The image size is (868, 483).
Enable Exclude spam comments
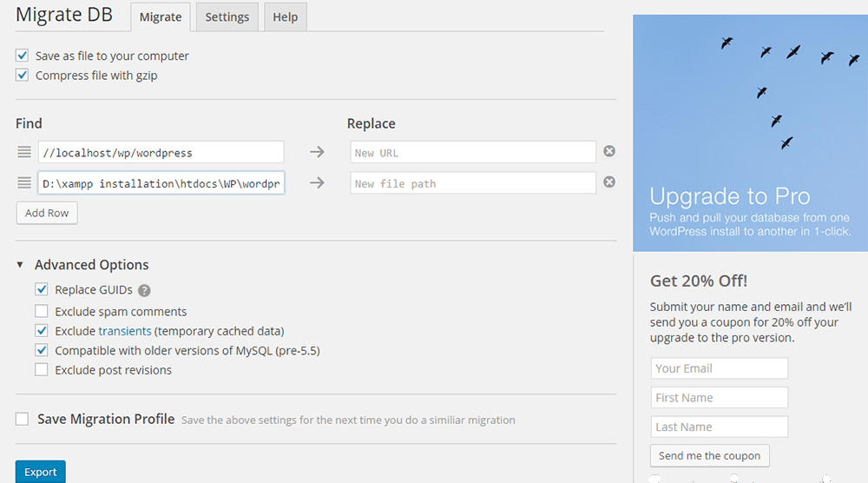coord(42,311)
